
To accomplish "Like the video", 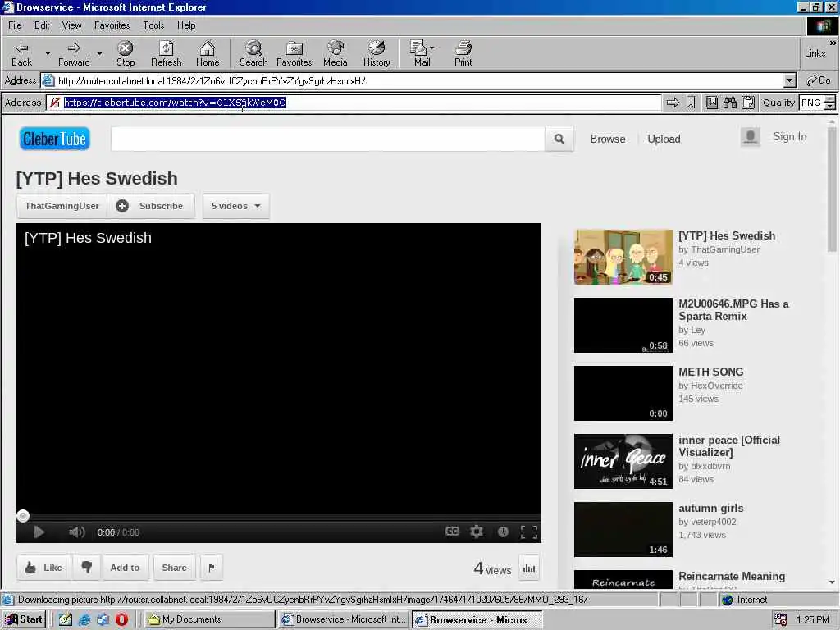I will click(43, 568).
